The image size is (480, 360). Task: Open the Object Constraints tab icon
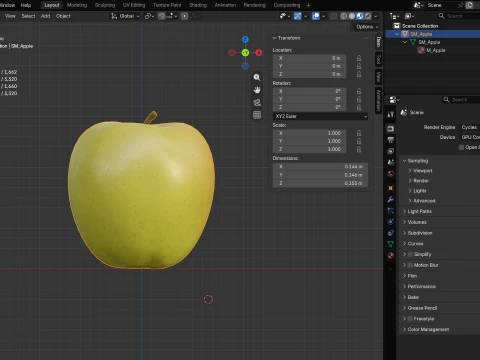(x=391, y=233)
